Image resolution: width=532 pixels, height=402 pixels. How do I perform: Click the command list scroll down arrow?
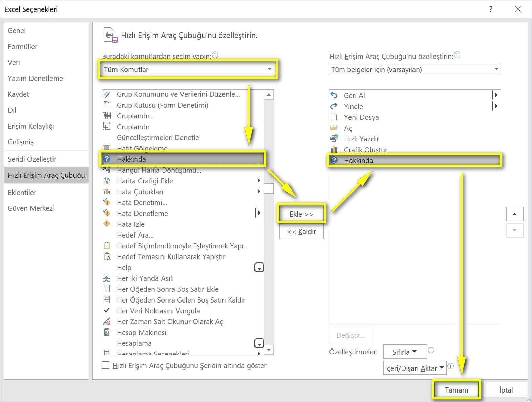click(x=269, y=350)
